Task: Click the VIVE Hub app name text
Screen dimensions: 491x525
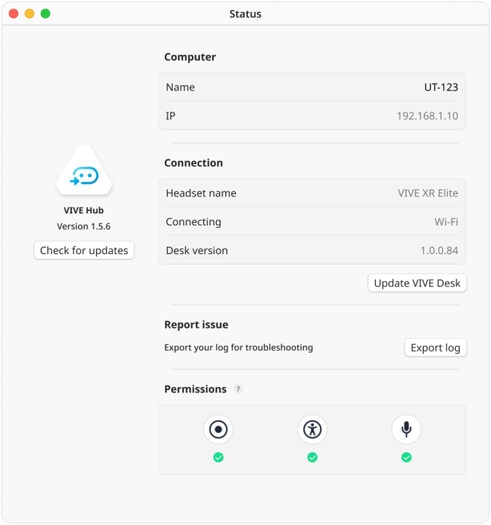Action: click(x=84, y=210)
